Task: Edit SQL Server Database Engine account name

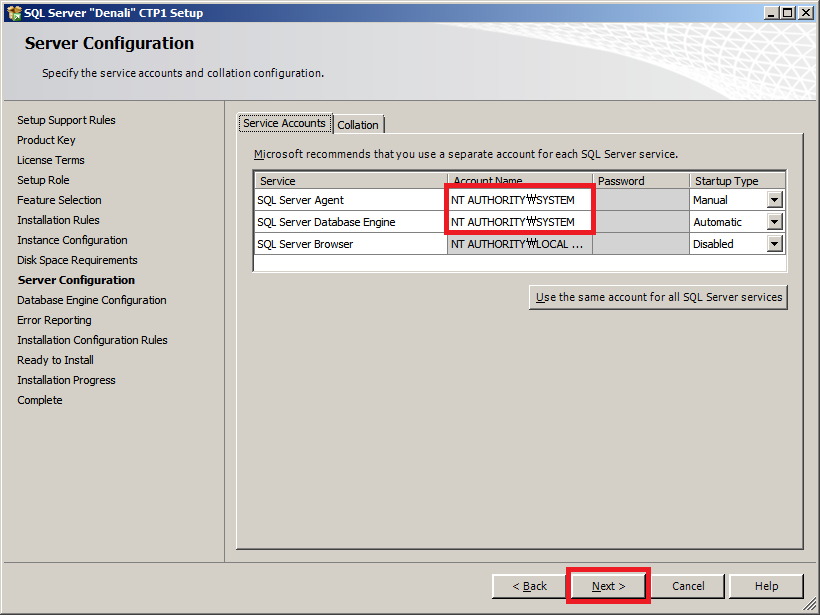Action: pos(520,222)
